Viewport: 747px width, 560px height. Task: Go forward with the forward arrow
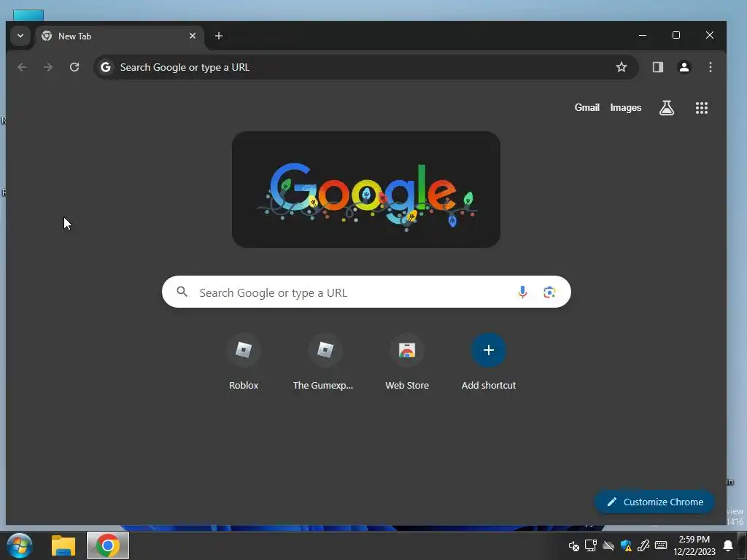tap(48, 67)
